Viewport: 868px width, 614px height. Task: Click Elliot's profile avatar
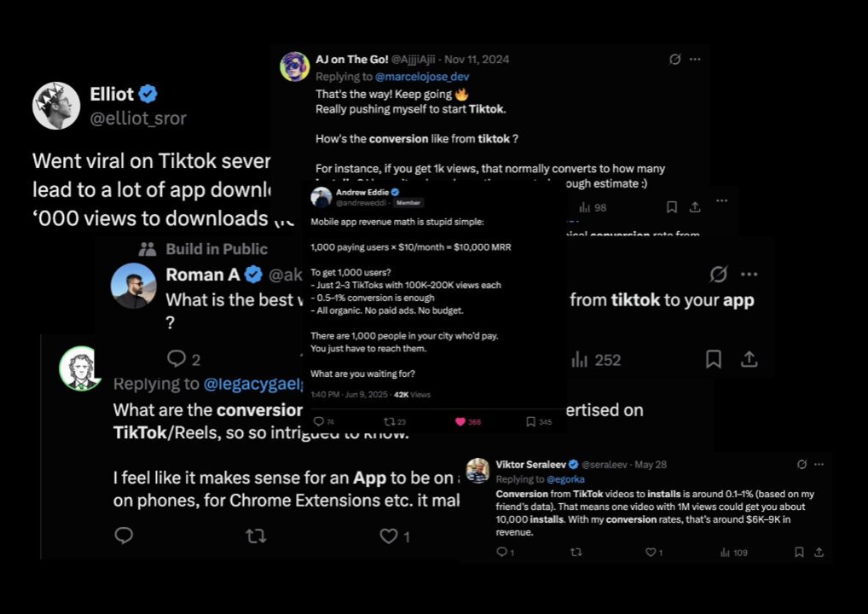pyautogui.click(x=56, y=106)
